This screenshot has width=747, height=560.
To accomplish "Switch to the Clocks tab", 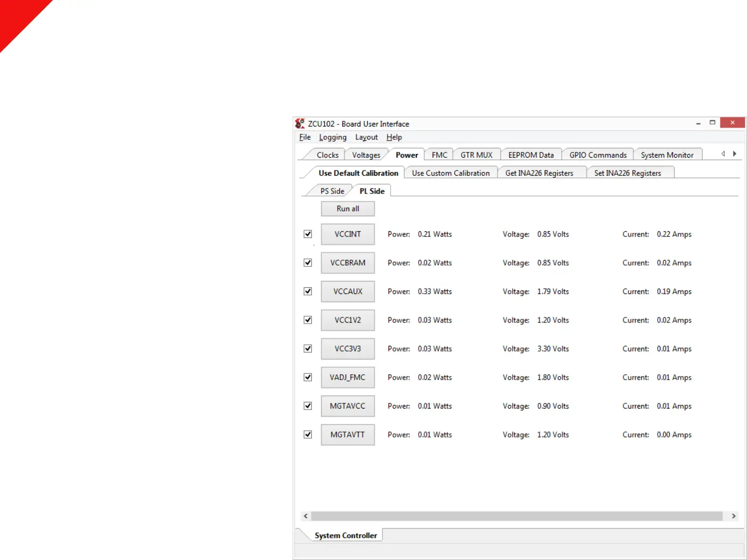I will point(327,155).
